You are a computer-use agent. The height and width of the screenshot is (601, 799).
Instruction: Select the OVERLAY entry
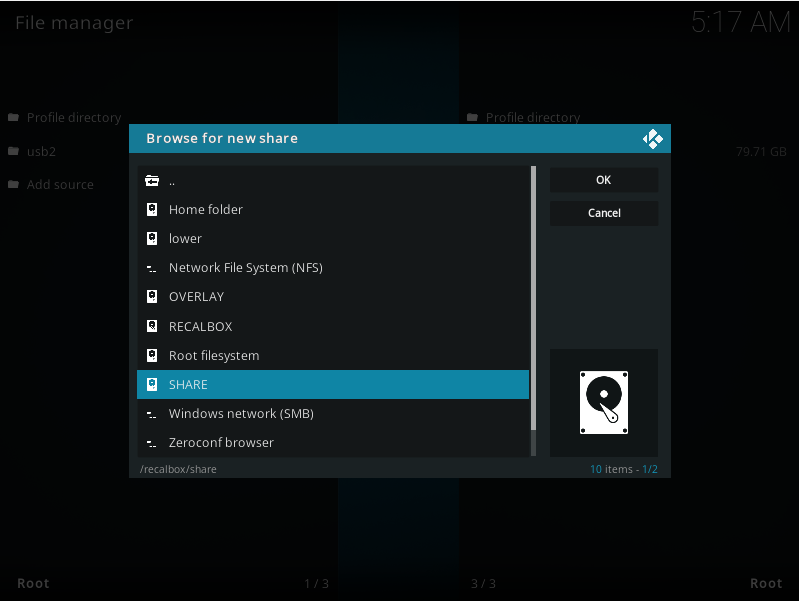pos(333,297)
